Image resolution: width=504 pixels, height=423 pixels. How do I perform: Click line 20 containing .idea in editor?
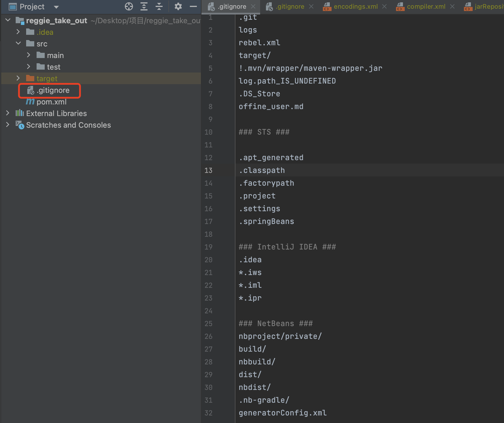[250, 260]
